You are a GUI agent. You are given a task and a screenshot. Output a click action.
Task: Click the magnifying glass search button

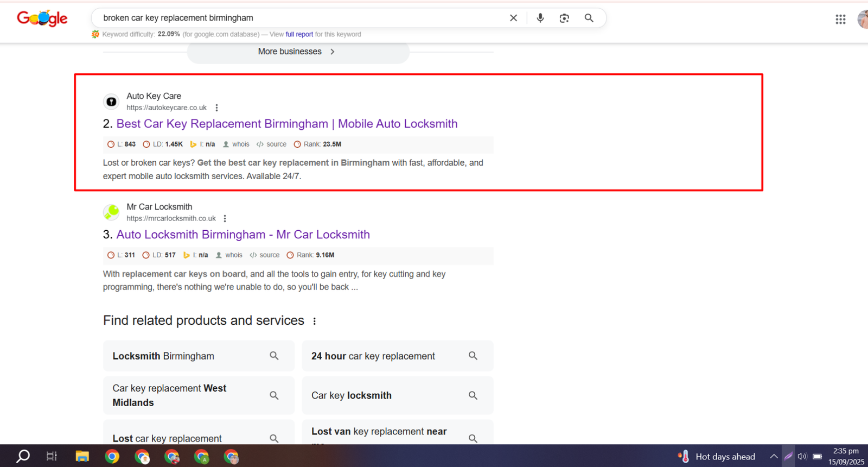click(x=589, y=18)
